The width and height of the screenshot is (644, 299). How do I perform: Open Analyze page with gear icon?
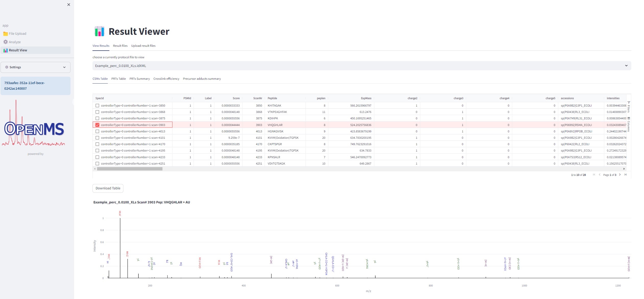point(15,42)
